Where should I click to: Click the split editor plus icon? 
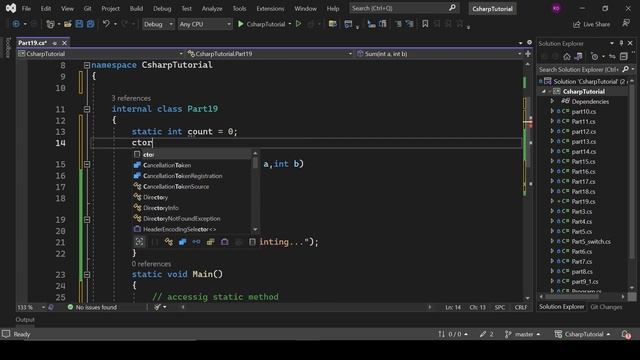tap(528, 53)
